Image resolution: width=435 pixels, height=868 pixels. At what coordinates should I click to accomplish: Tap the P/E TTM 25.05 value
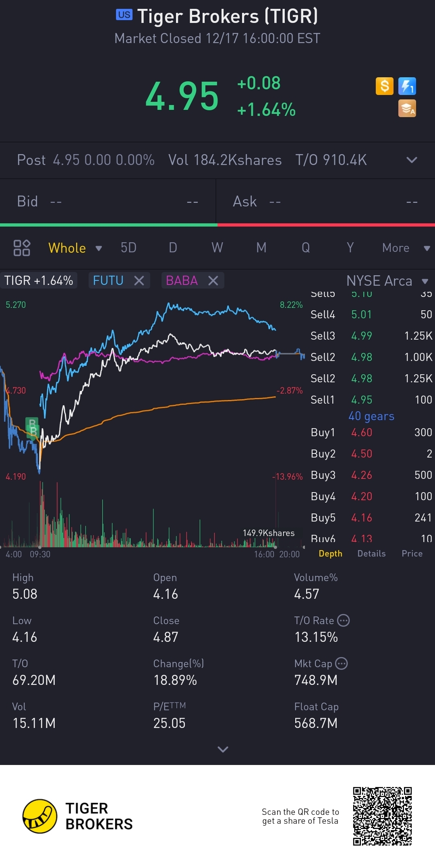click(169, 723)
